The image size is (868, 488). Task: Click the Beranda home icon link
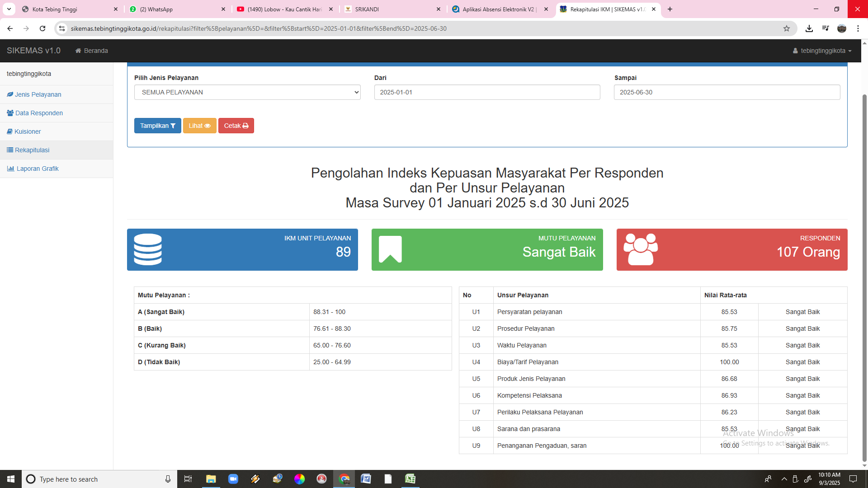pos(91,51)
